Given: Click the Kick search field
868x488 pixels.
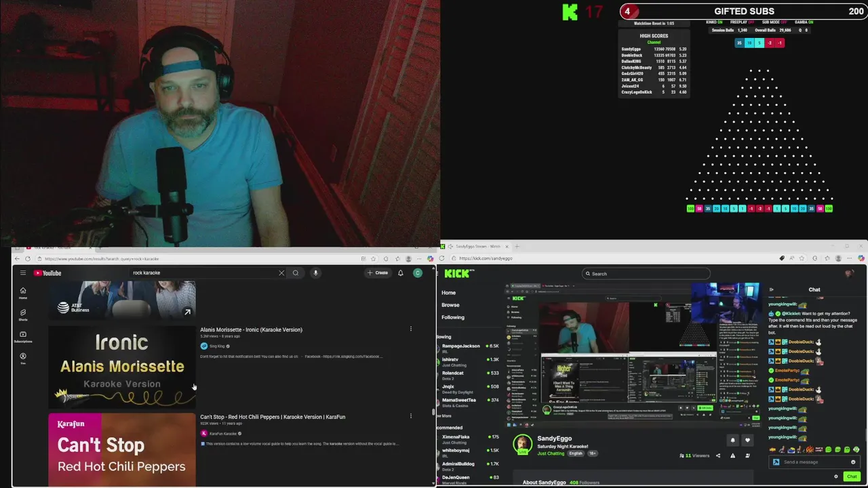Looking at the screenshot, I should (646, 274).
